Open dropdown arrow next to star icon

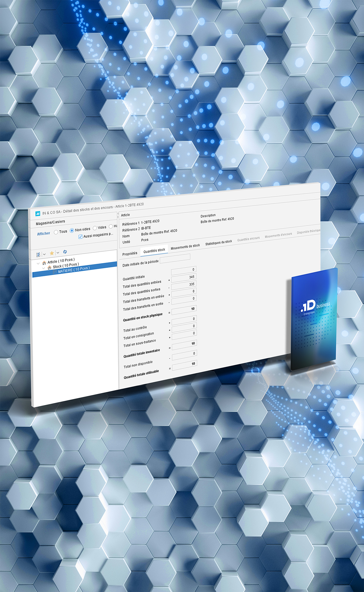[x=58, y=252]
